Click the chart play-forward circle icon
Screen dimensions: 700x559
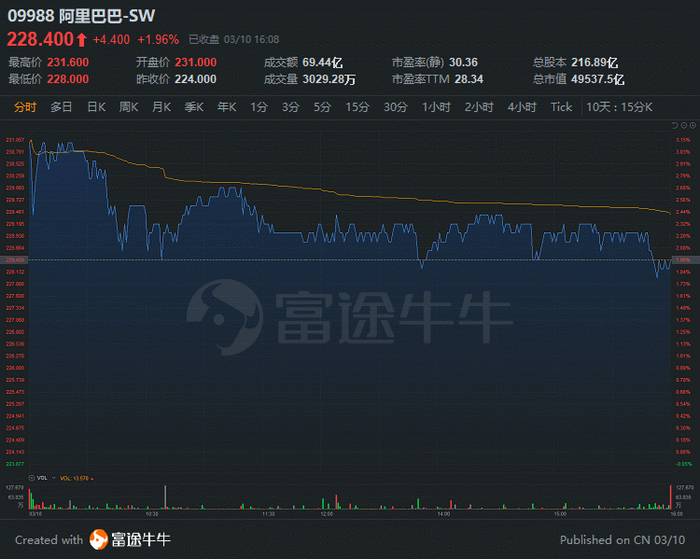tap(693, 125)
